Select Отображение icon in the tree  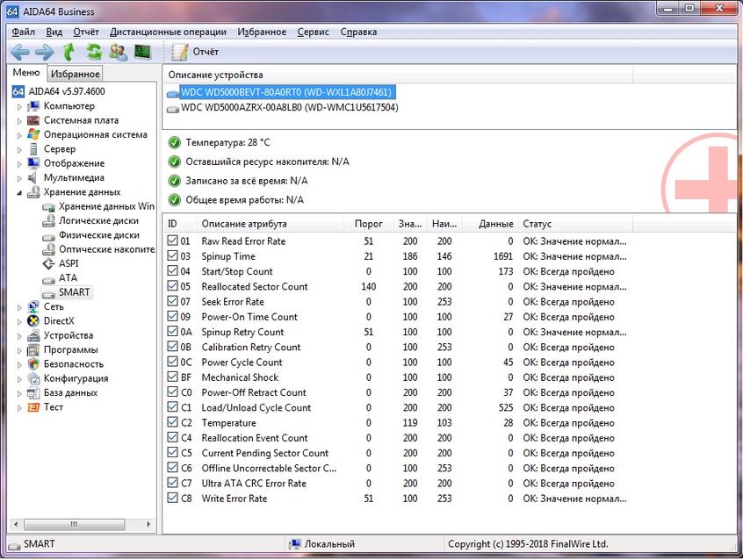click(x=33, y=163)
